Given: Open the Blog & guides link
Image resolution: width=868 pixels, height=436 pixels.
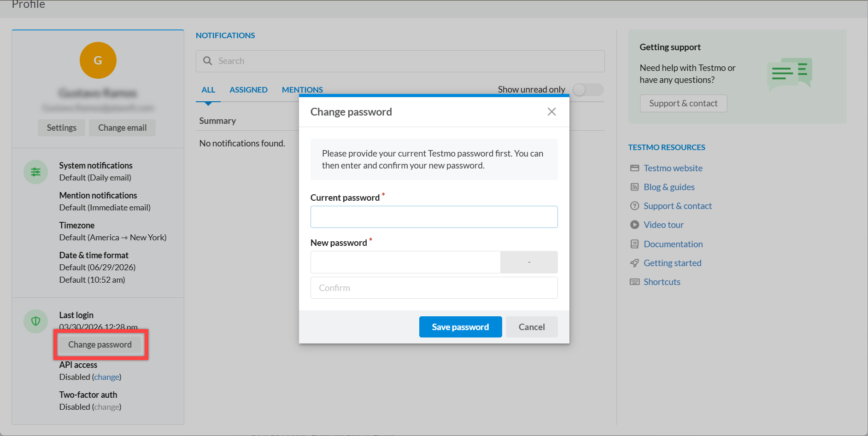Looking at the screenshot, I should coord(669,187).
